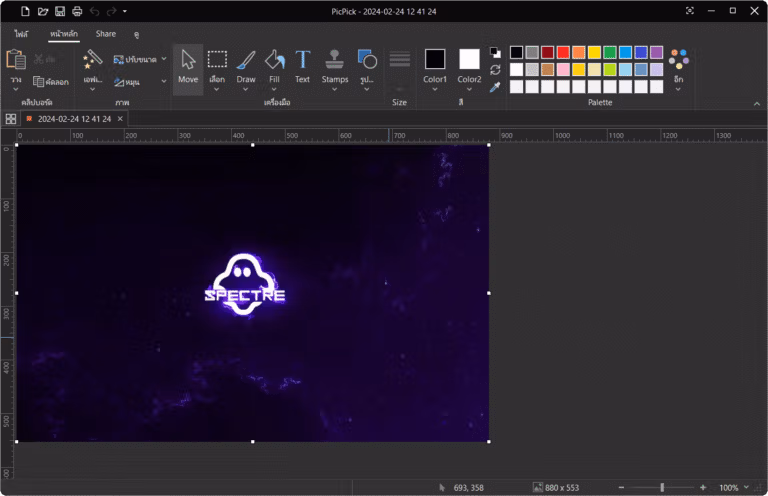Switch to the Share ribbon tab
The width and height of the screenshot is (768, 496).
(106, 34)
